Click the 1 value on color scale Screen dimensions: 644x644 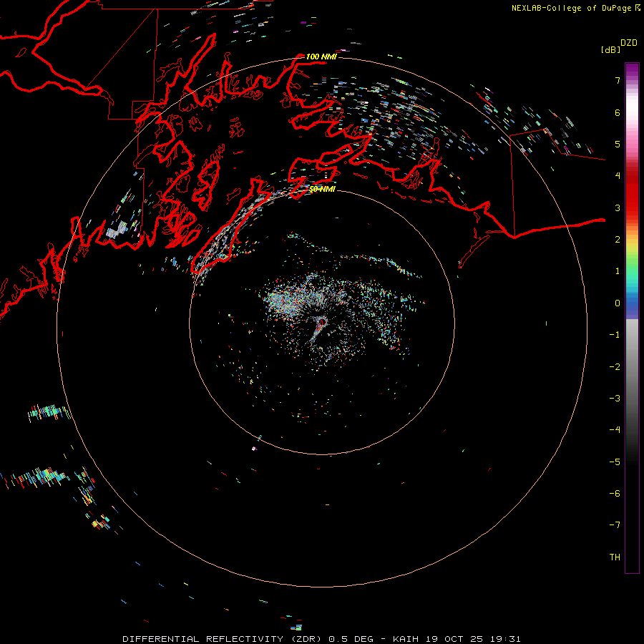pyautogui.click(x=618, y=271)
